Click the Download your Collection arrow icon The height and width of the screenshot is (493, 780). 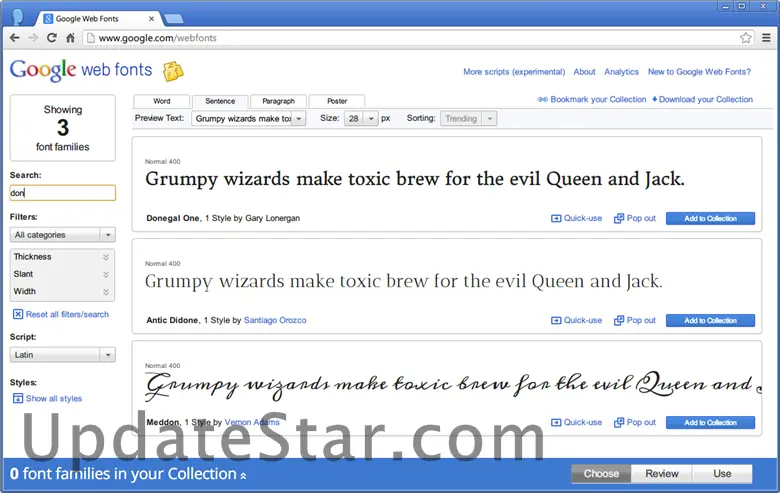655,99
